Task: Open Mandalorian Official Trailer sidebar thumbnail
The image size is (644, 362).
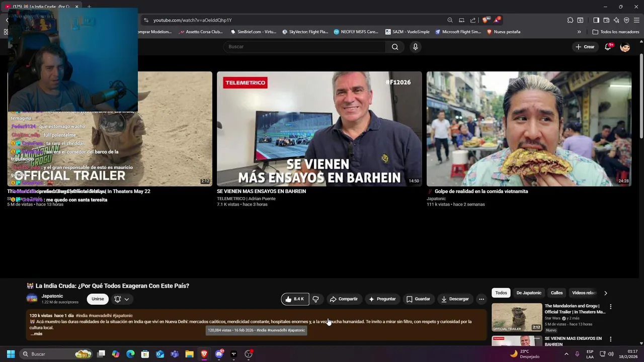Action: tap(517, 317)
